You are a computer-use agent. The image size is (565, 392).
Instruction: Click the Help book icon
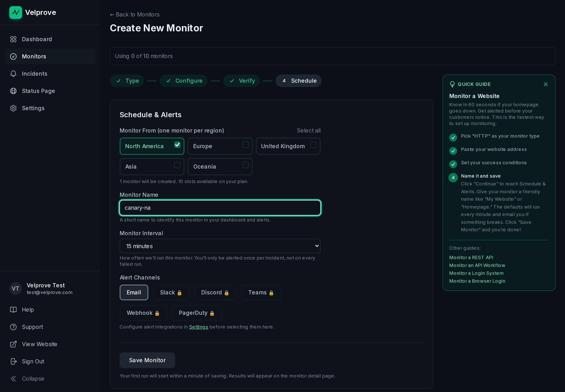[13, 309]
